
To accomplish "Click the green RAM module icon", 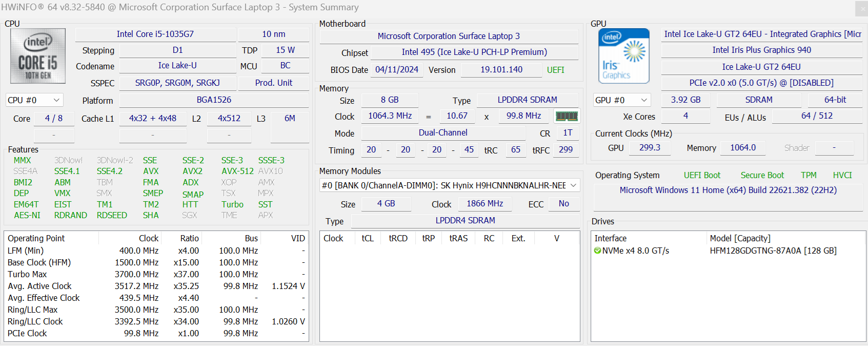I will click(567, 116).
